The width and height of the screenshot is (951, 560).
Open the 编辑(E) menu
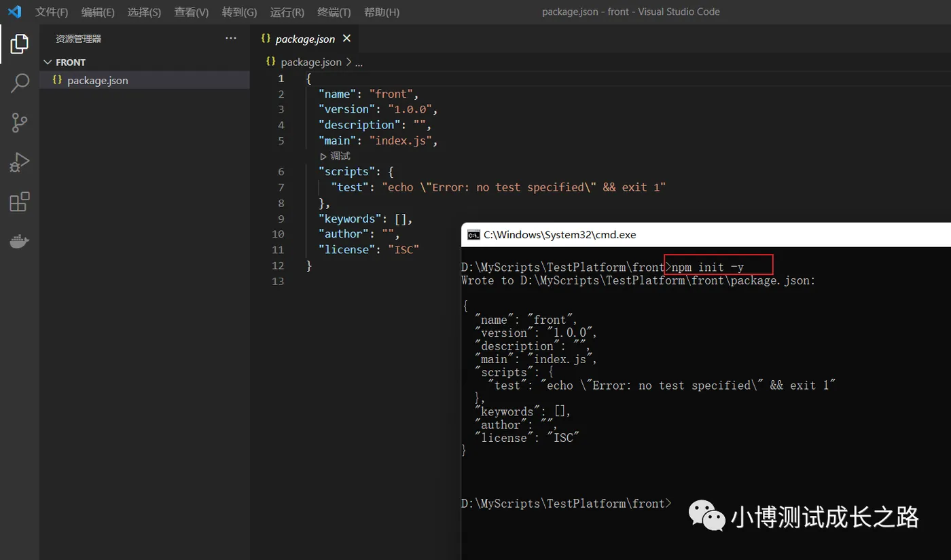[98, 12]
